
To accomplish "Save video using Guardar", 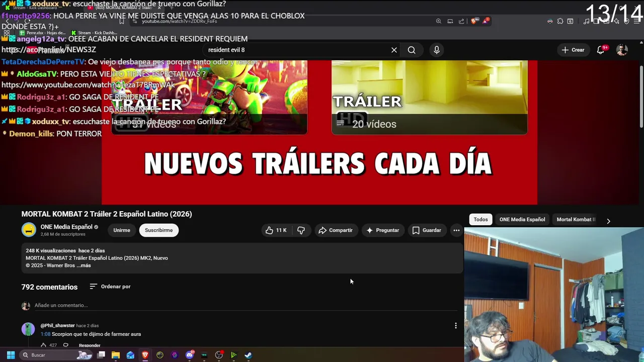I will (x=427, y=230).
